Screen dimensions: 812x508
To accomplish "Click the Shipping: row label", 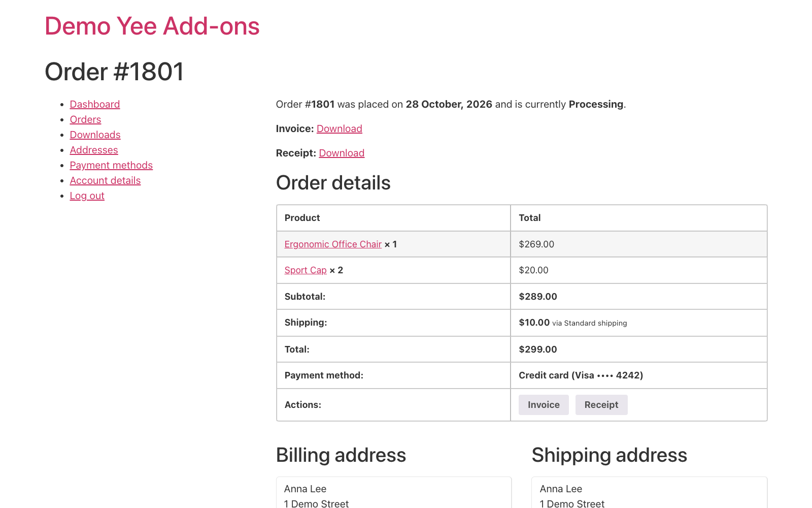I will (306, 323).
